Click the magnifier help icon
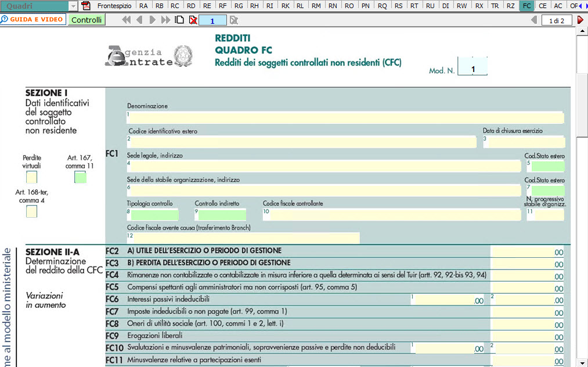Viewport: 588px width, 367px height. pos(5,19)
